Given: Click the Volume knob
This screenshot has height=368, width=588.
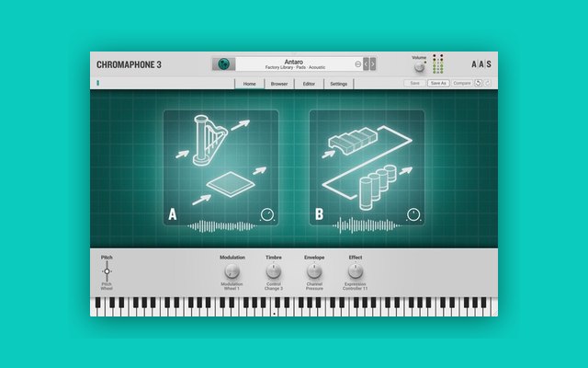Looking at the screenshot, I should (x=419, y=67).
